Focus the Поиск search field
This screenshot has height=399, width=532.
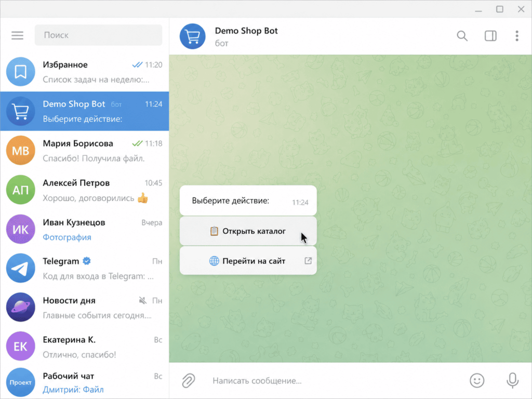98,35
